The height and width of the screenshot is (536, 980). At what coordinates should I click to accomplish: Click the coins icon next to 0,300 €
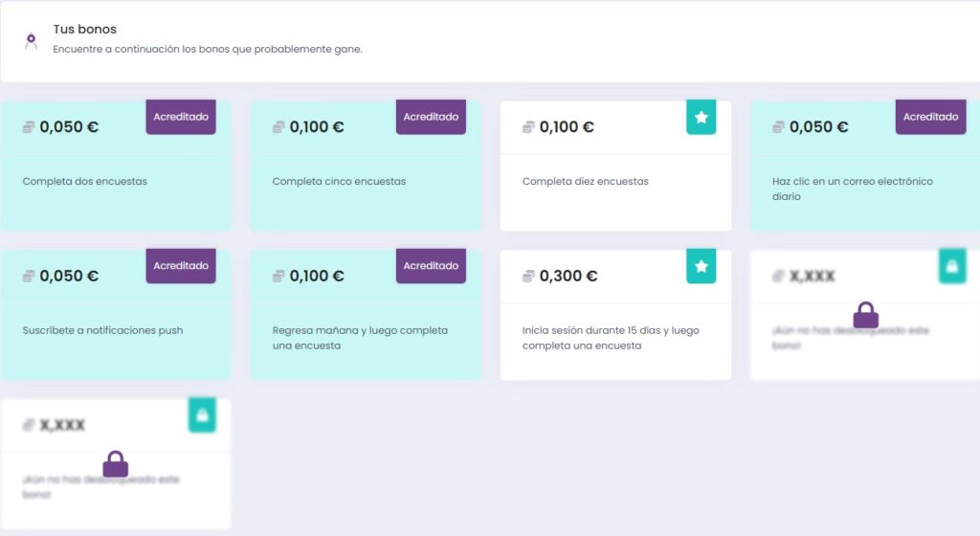coord(528,276)
